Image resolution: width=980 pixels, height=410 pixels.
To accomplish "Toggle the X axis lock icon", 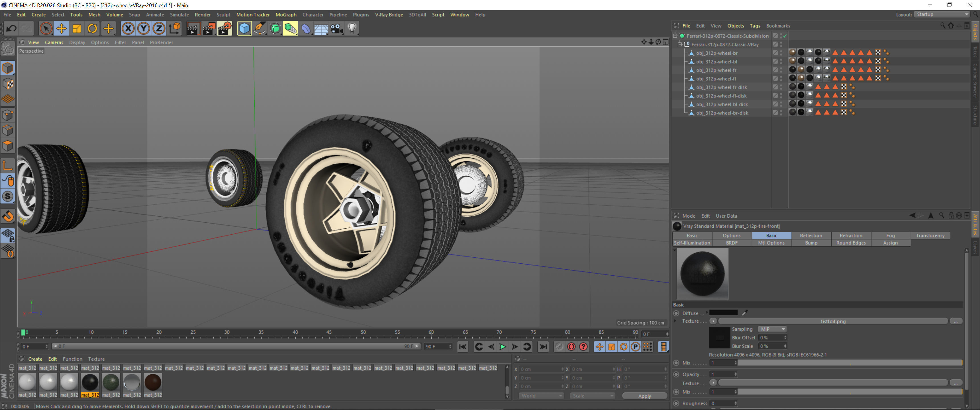I will pyautogui.click(x=128, y=28).
